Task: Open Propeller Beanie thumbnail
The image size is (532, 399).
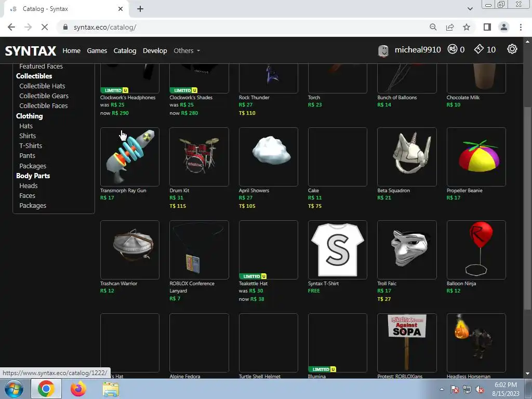Action: (x=476, y=157)
